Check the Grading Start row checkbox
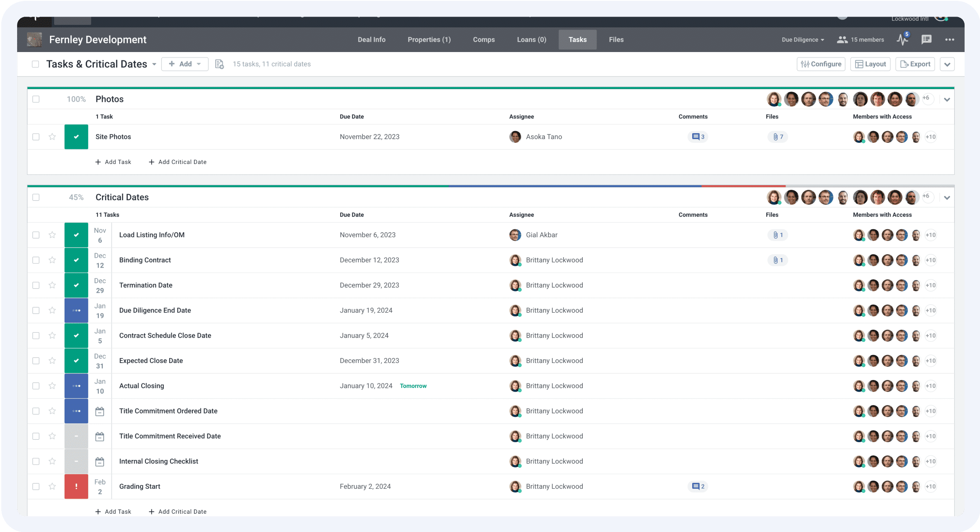Viewport: 980px width, 532px height. [36, 486]
